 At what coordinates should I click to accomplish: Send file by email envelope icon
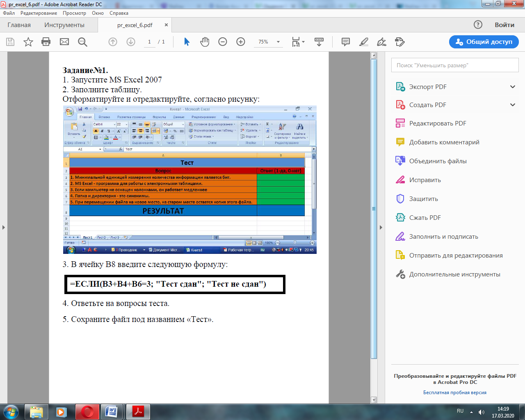click(x=64, y=42)
